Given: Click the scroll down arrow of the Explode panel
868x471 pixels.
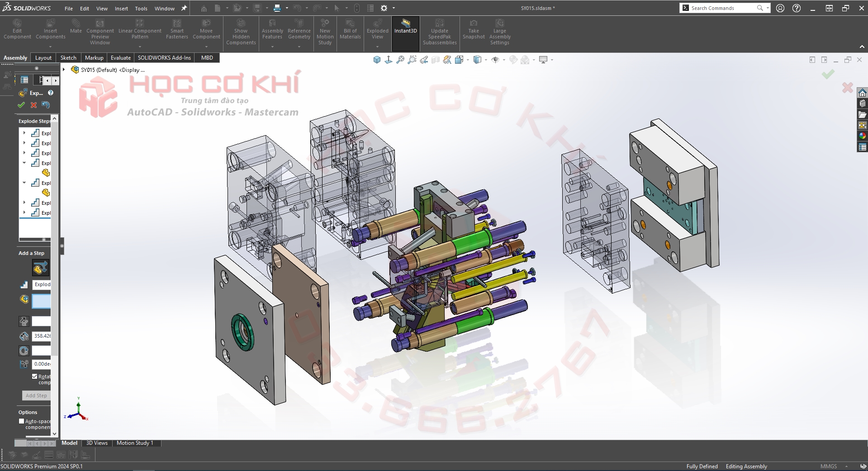Looking at the screenshot, I should (x=55, y=433).
